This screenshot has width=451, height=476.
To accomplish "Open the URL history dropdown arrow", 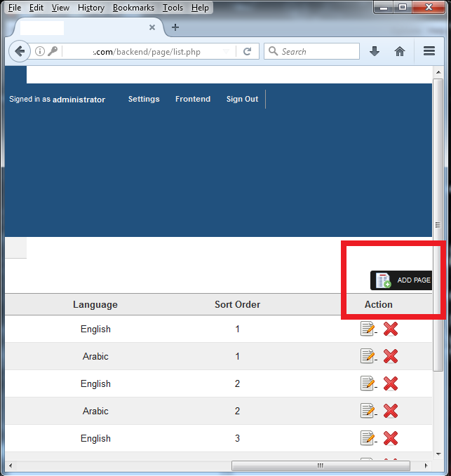I will pos(226,52).
